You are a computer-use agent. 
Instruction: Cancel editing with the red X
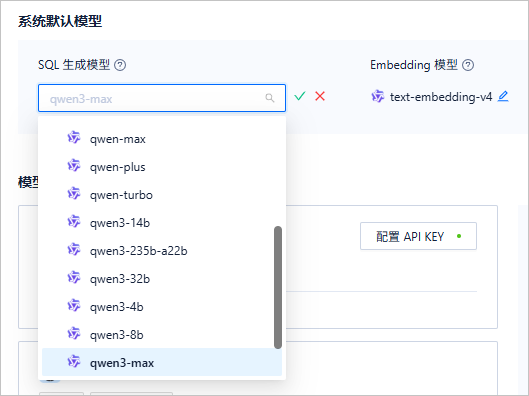tap(320, 96)
